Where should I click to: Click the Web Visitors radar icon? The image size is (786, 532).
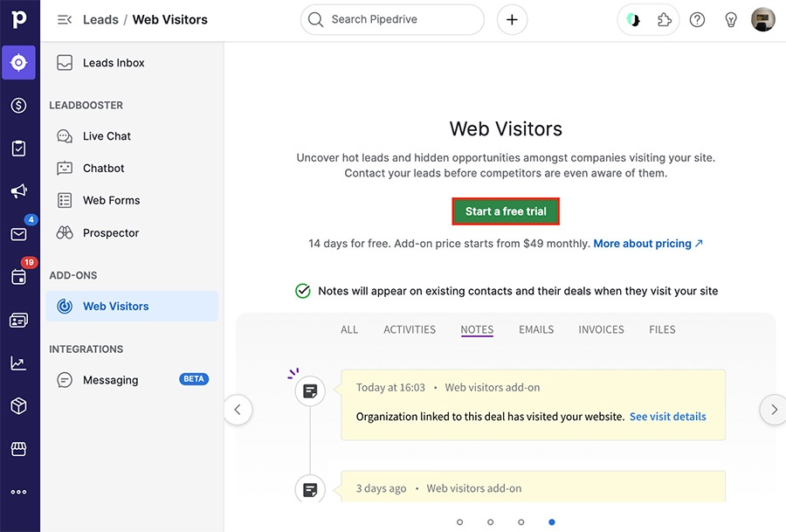(65, 306)
